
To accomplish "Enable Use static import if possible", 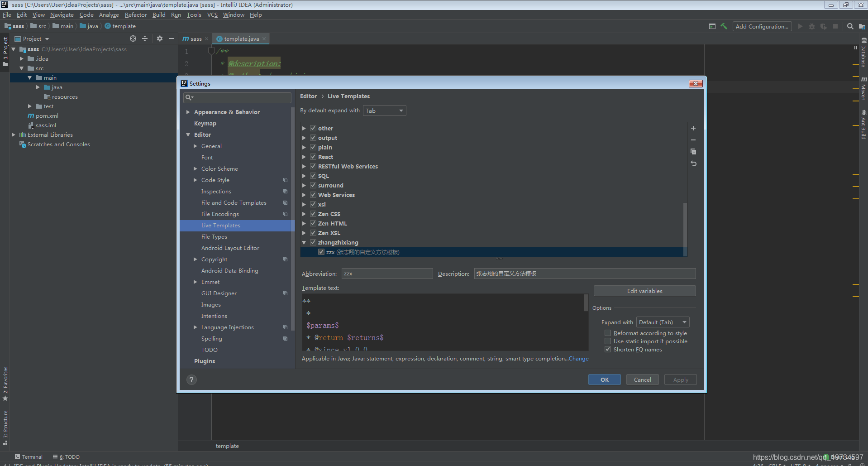I will coord(608,341).
